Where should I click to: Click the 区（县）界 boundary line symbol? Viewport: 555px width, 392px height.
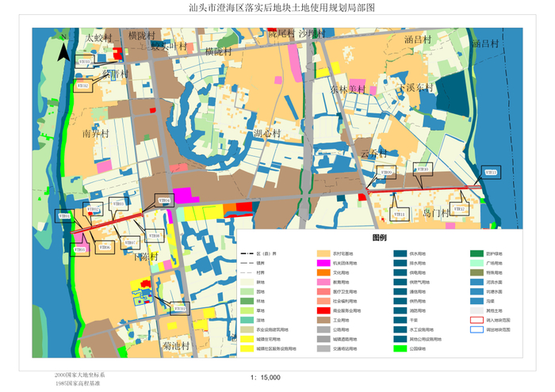(247, 253)
